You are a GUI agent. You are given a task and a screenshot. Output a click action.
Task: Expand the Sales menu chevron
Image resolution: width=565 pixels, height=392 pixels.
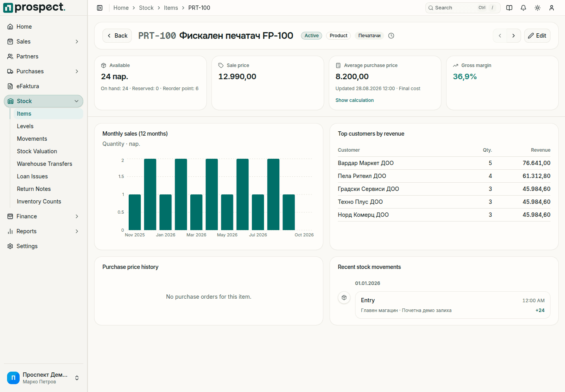[x=77, y=42]
